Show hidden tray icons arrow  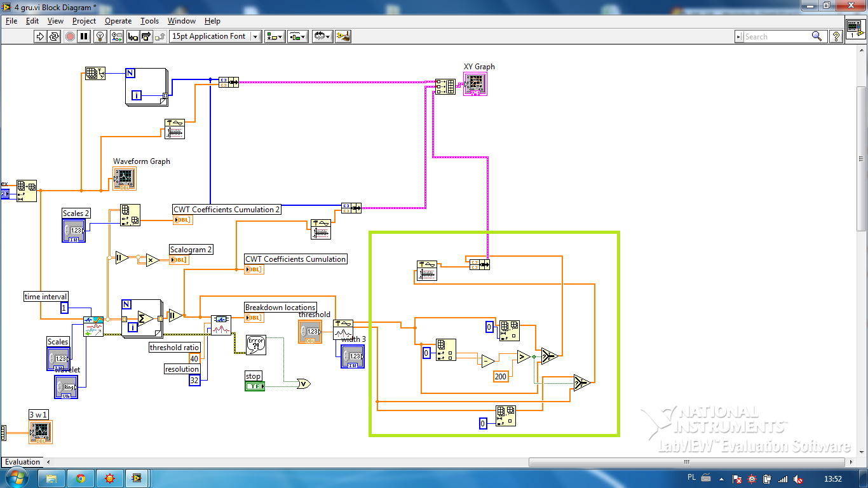(721, 478)
